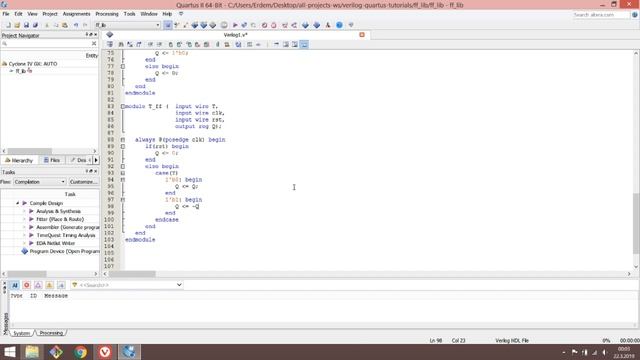640x360 pixels.
Task: Click the Save All toolbar icon
Action: tap(35, 25)
